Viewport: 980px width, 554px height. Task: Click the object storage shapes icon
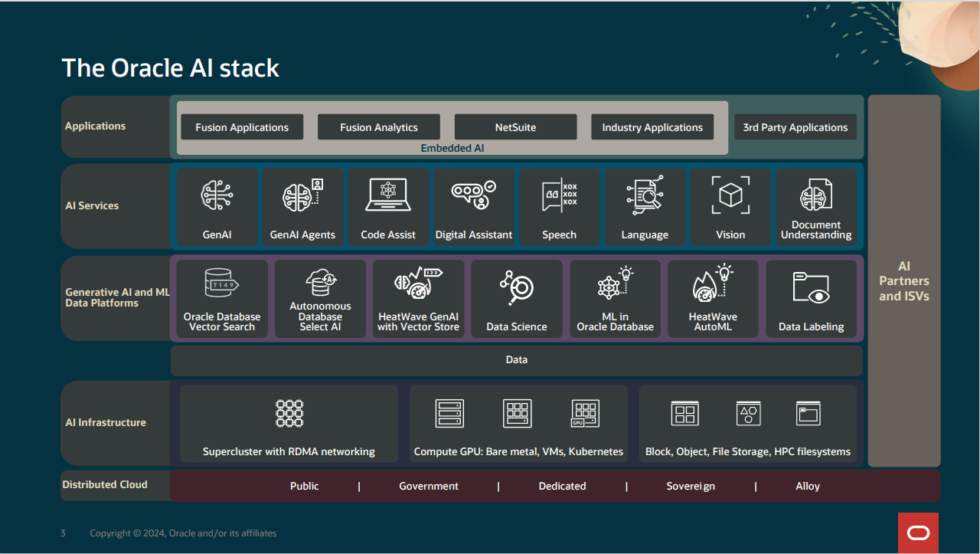click(x=748, y=414)
